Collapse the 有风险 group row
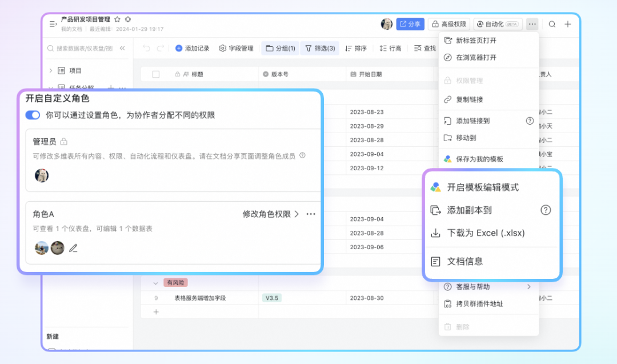Image resolution: width=617 pixels, height=364 pixels. click(x=155, y=283)
